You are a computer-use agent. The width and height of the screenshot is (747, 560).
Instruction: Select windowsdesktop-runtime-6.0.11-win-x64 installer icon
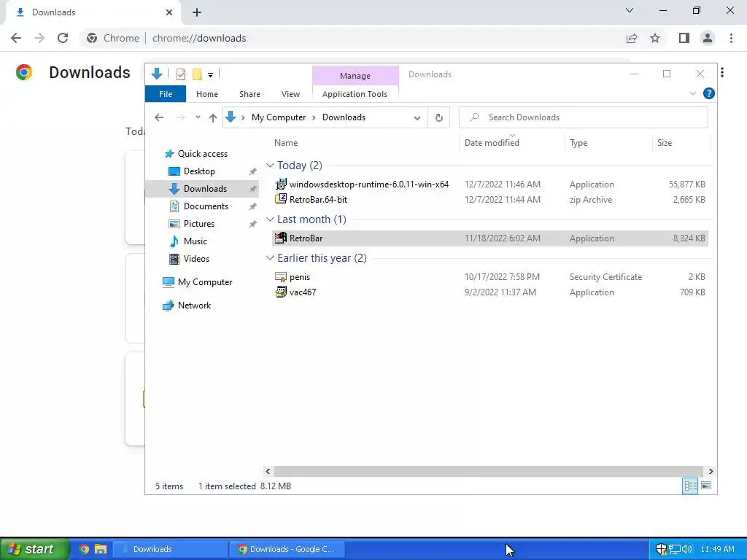[x=281, y=184]
